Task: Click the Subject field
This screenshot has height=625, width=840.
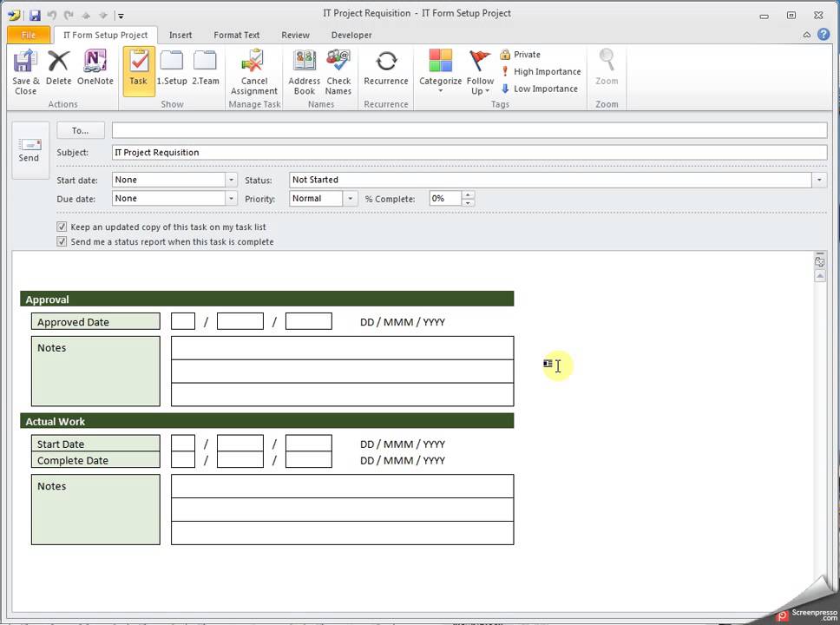Action: click(x=469, y=152)
